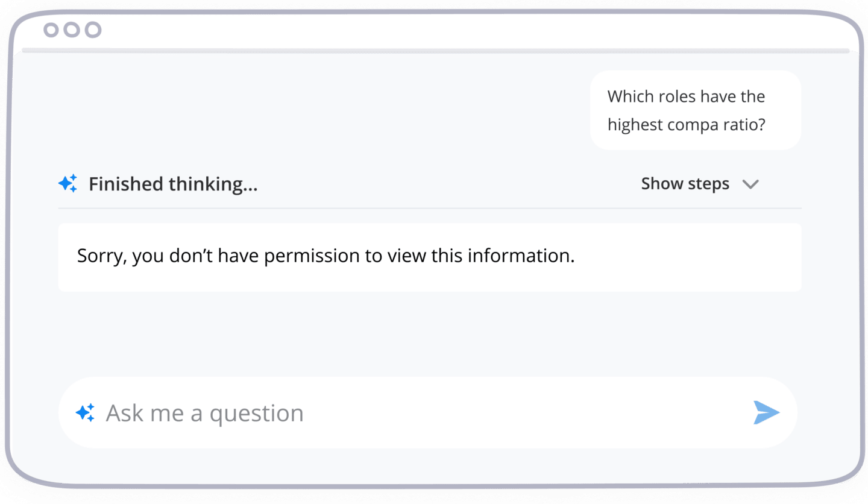This screenshot has width=868, height=504.
Task: Click the sparkle icon beside Finished thinking
Action: [x=68, y=183]
